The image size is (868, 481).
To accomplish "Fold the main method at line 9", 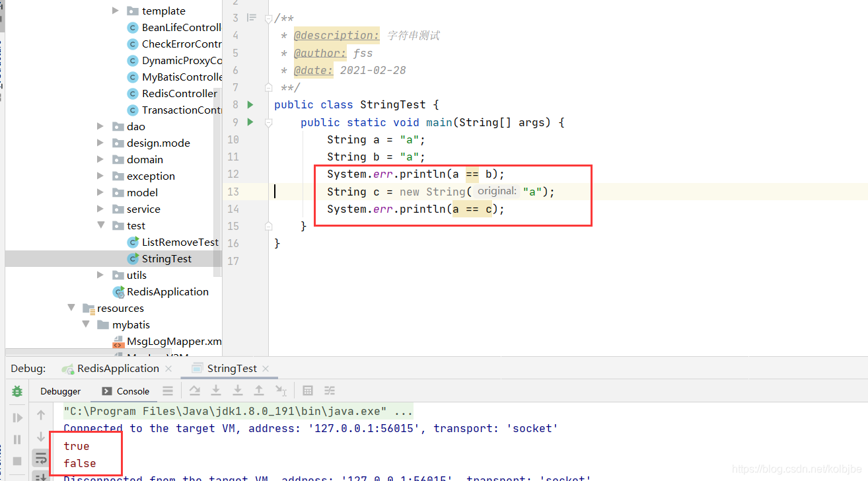I will point(268,122).
